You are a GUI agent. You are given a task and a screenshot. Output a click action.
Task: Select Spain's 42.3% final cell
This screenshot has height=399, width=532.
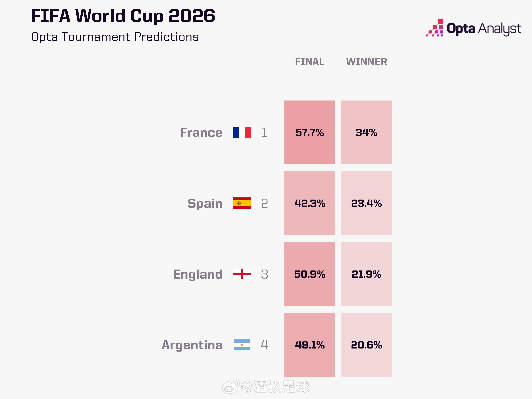[310, 203]
